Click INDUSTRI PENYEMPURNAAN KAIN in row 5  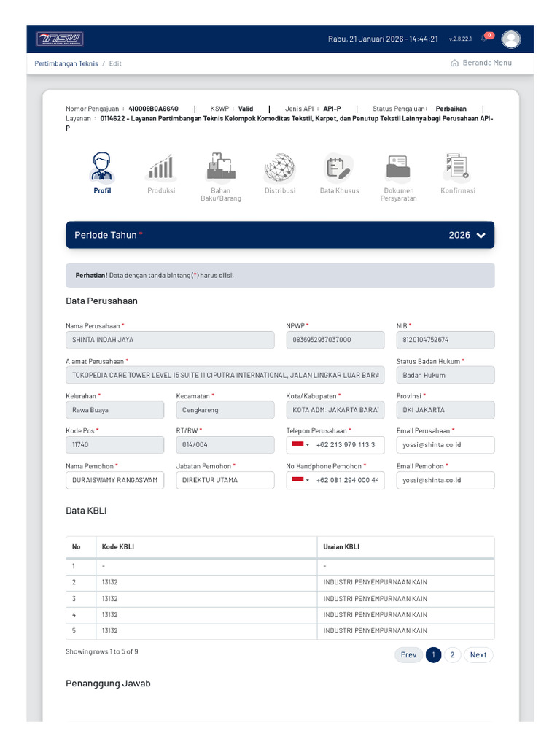pyautogui.click(x=376, y=631)
